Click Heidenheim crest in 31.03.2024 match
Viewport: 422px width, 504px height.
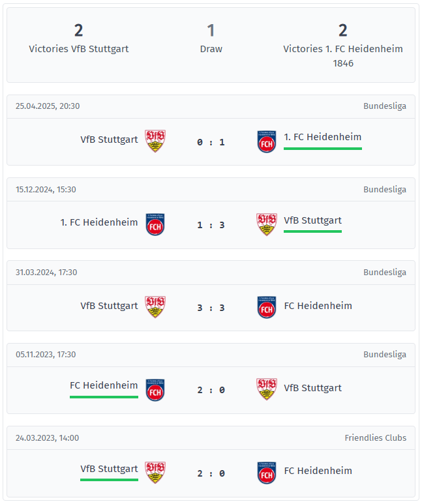click(x=266, y=307)
